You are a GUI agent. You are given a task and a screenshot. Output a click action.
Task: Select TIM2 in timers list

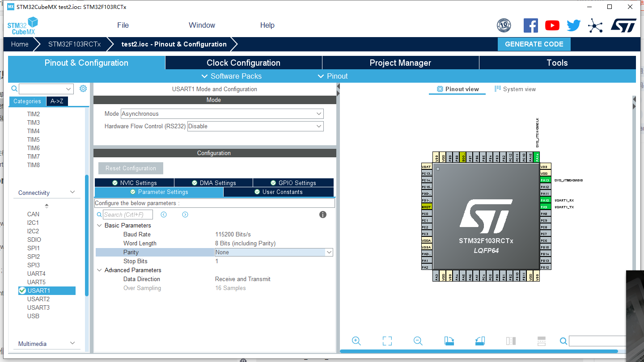34,114
